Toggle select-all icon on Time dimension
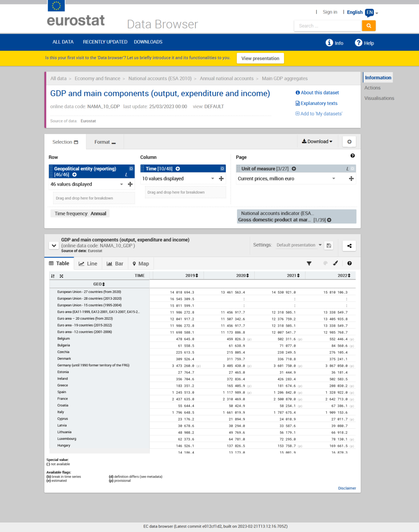The height and width of the screenshot is (532, 419). (222, 169)
